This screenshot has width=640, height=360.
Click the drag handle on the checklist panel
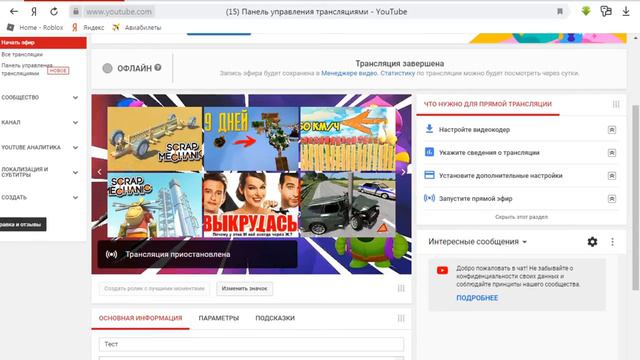pyautogui.click(x=616, y=104)
